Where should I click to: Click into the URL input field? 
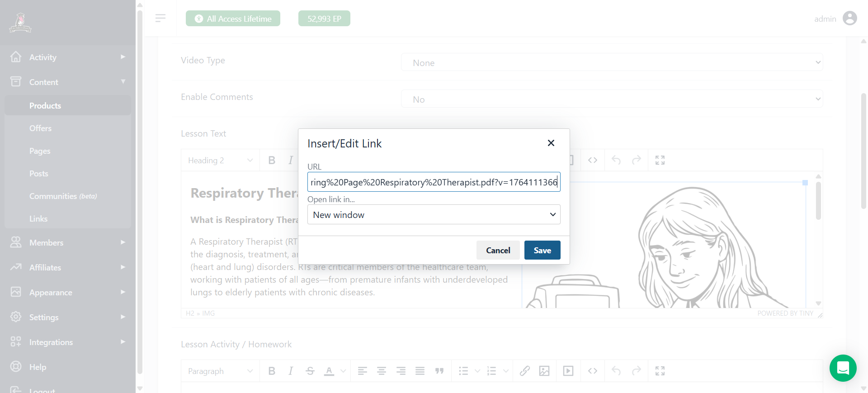pyautogui.click(x=434, y=182)
